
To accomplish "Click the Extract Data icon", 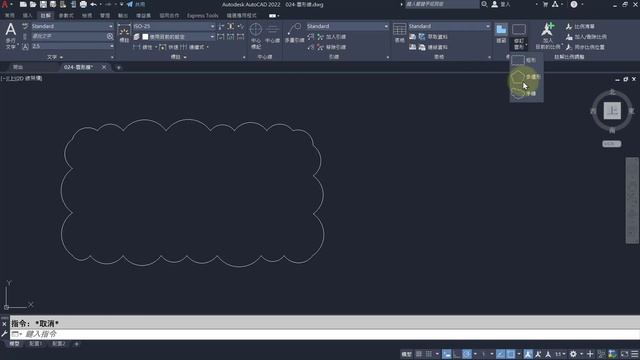I will tap(422, 37).
